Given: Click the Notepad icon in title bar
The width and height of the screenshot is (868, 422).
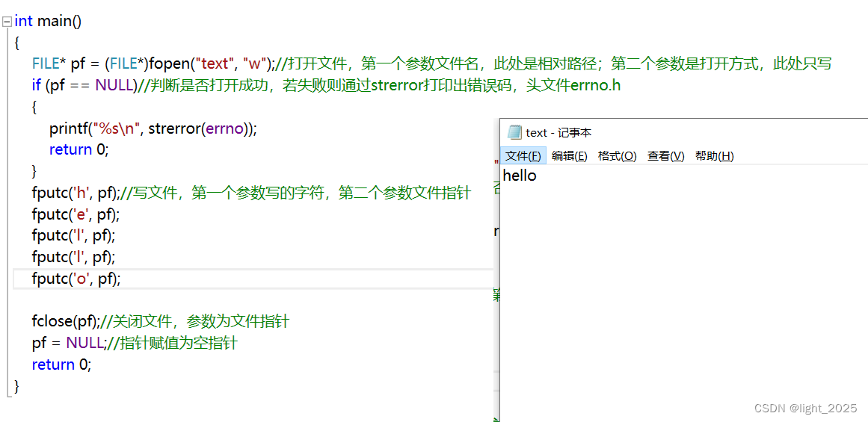Looking at the screenshot, I should coord(514,132).
